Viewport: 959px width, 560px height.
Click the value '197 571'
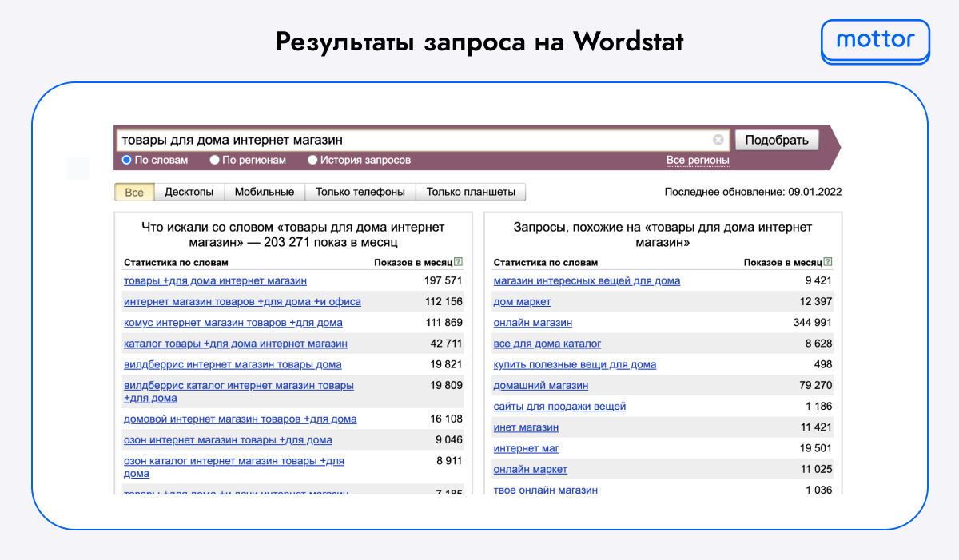(443, 281)
